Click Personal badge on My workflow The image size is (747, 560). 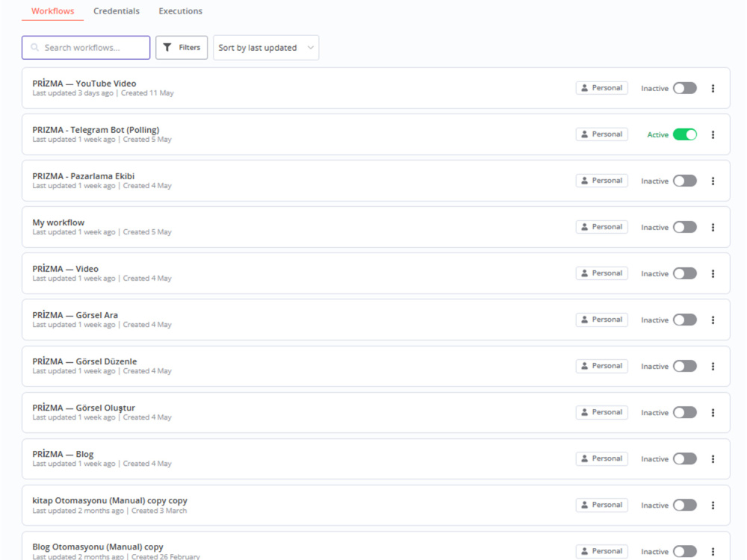(x=601, y=227)
